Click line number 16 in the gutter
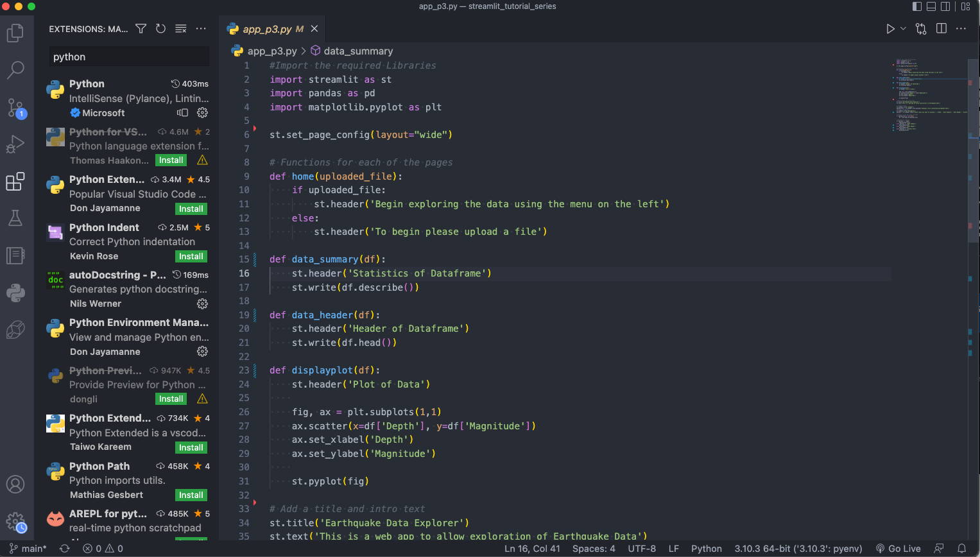Image resolution: width=980 pixels, height=557 pixels. 244,273
